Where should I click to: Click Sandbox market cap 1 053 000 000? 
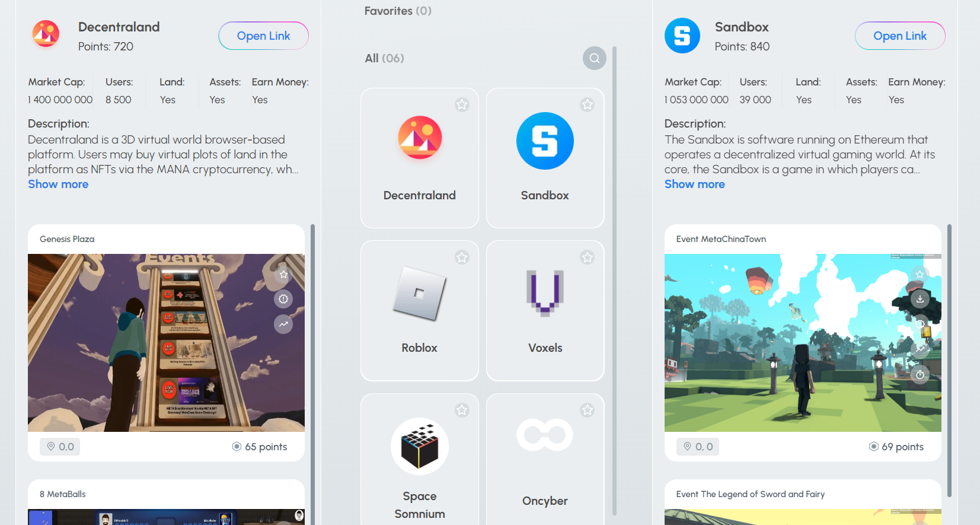pyautogui.click(x=697, y=100)
